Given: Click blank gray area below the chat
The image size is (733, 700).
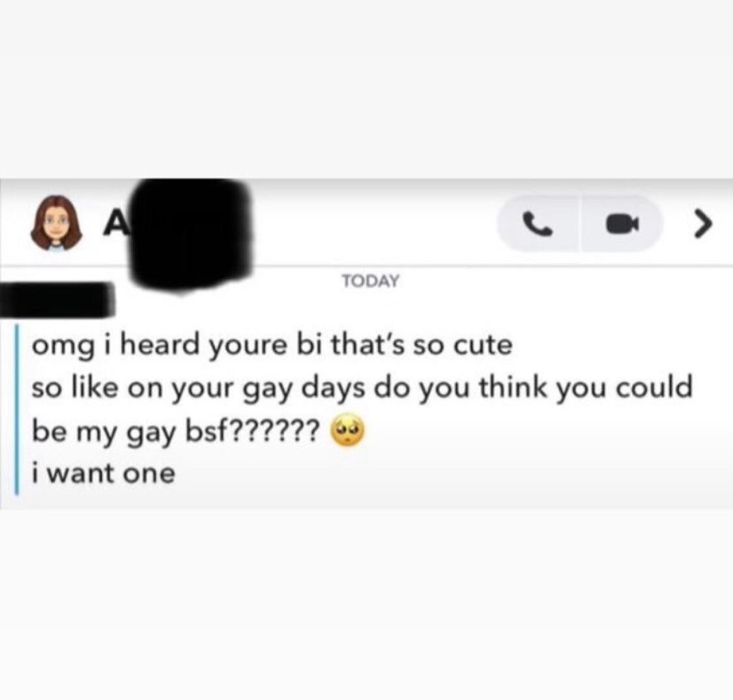Looking at the screenshot, I should (366, 603).
